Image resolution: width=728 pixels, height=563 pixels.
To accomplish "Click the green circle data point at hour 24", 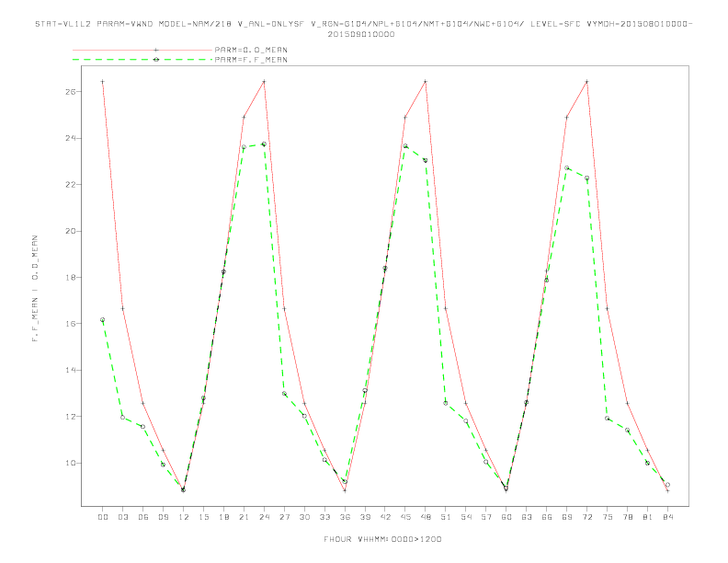I will (x=264, y=144).
